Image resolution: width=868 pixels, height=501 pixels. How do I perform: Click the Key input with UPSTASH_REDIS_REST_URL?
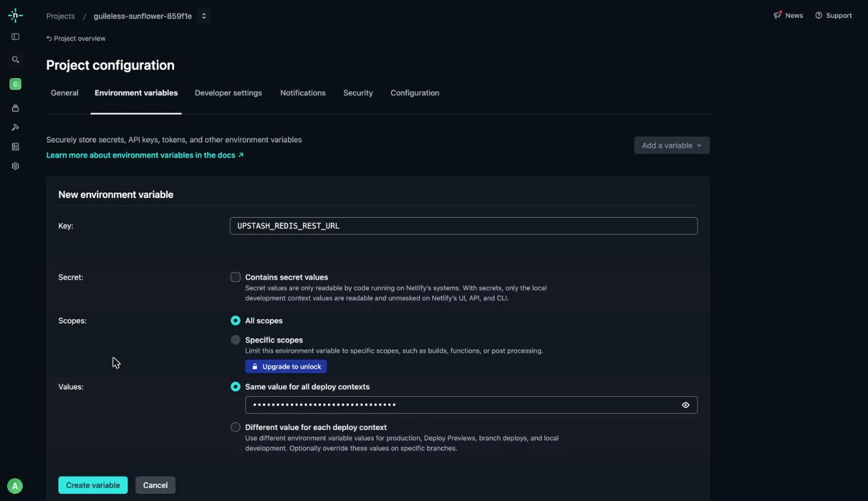click(x=464, y=226)
